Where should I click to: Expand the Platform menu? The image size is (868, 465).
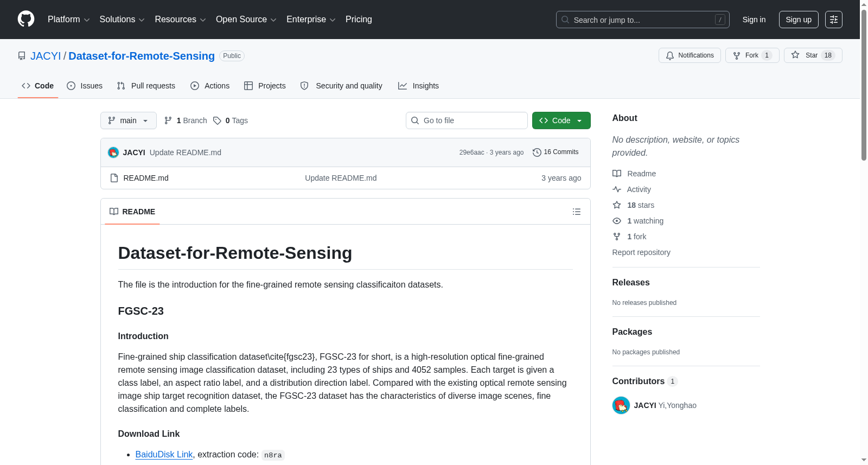coord(69,20)
